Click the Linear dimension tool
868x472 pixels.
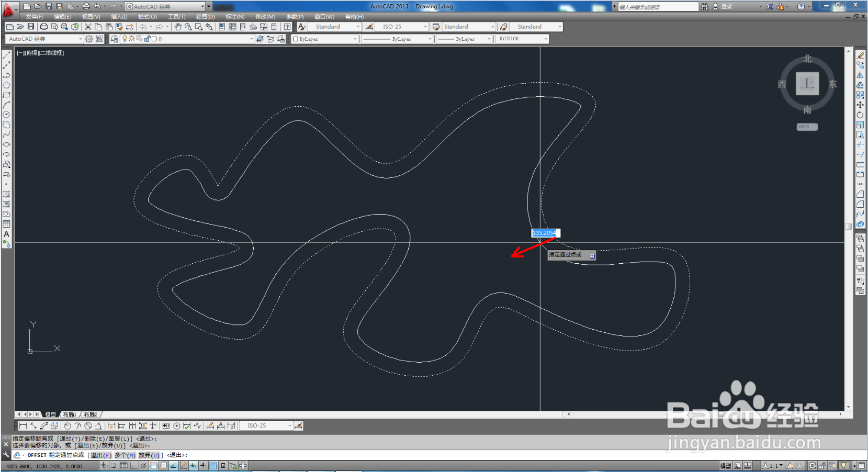(23, 426)
